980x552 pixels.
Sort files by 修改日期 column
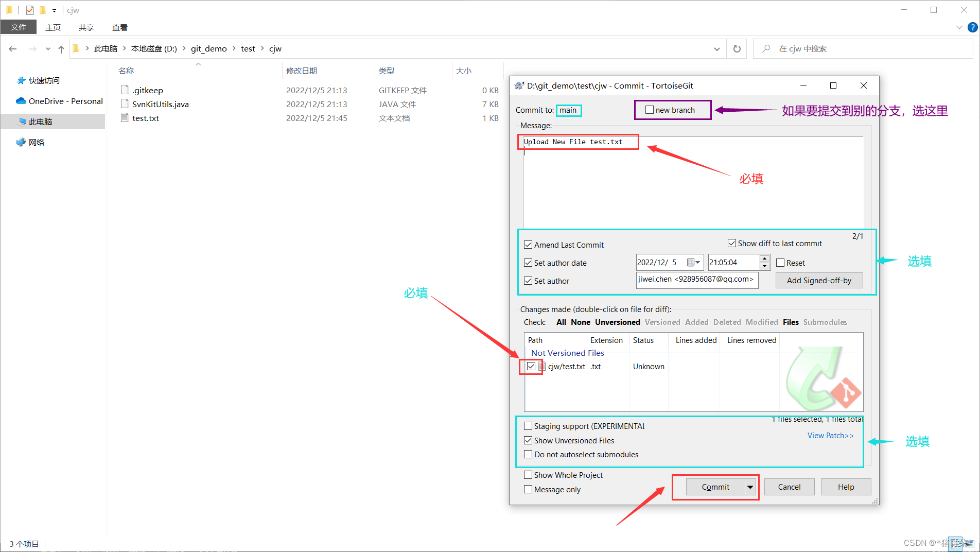[x=302, y=71]
